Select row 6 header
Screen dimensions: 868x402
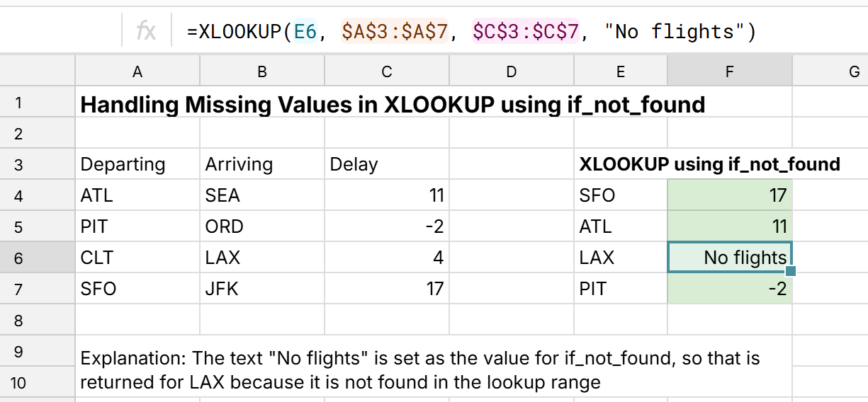18,258
